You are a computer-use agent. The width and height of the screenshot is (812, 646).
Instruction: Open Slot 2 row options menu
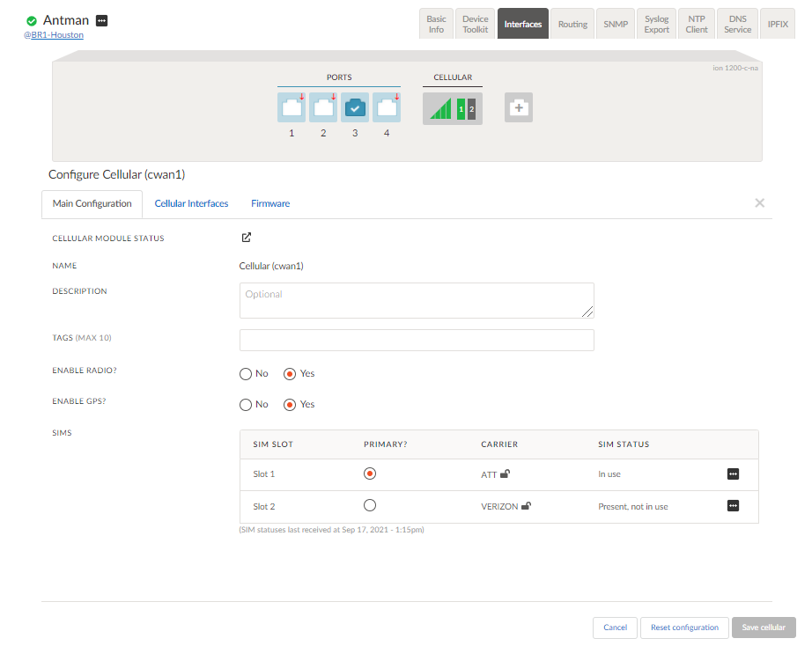pos(733,506)
